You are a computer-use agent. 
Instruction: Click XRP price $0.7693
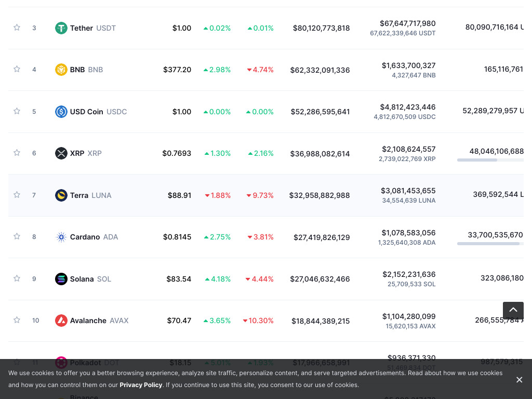pyautogui.click(x=177, y=153)
